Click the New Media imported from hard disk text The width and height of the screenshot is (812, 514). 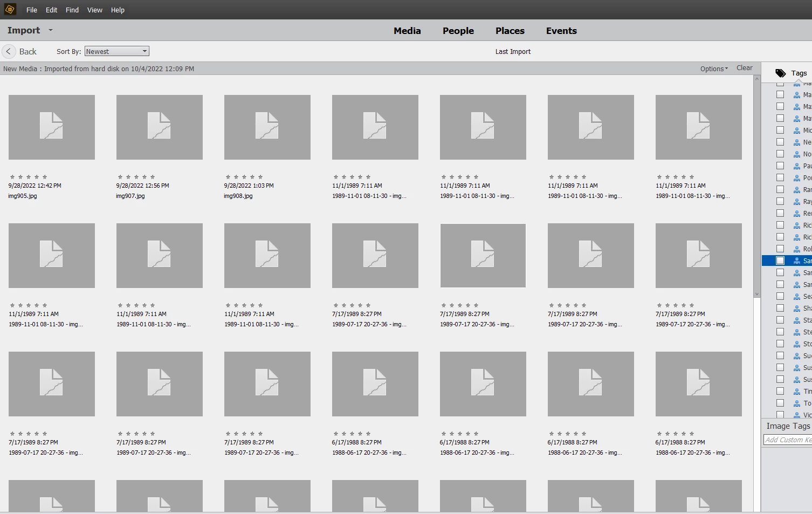click(99, 68)
